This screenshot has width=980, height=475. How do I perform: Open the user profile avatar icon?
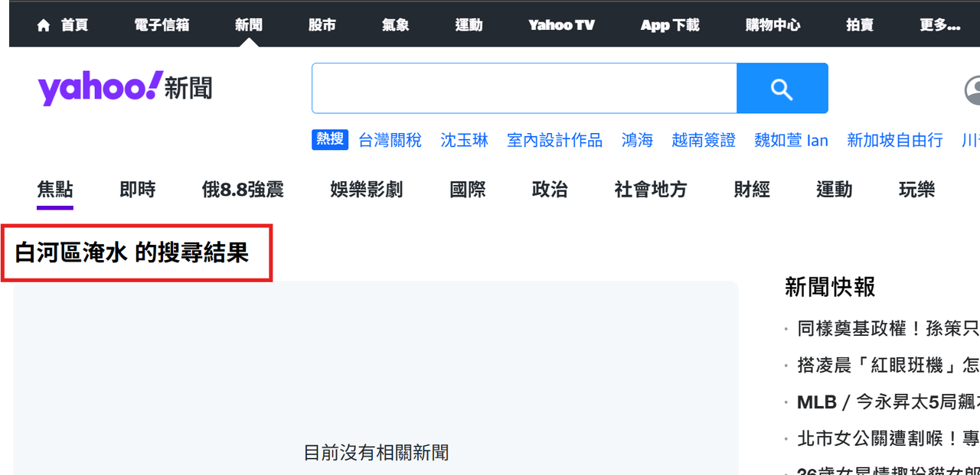972,90
